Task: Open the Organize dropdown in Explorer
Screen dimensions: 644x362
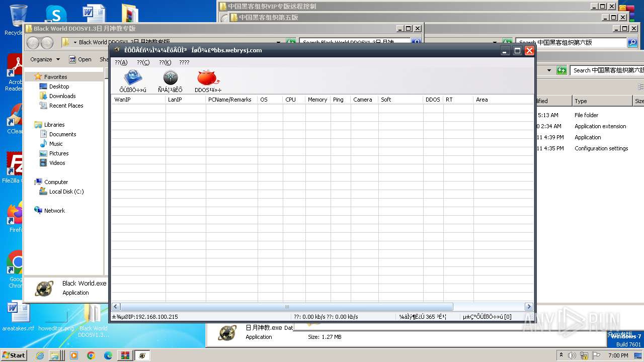Action: 45,59
